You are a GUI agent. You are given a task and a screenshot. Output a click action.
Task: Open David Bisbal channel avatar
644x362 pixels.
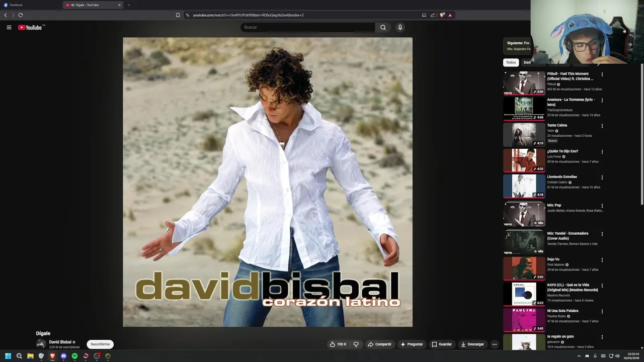click(41, 344)
